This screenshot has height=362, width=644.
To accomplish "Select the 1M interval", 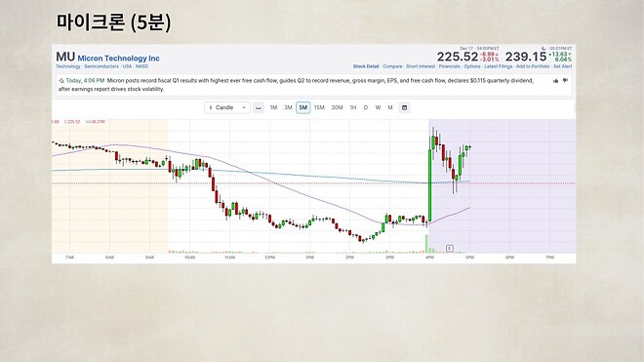I will click(x=273, y=107).
